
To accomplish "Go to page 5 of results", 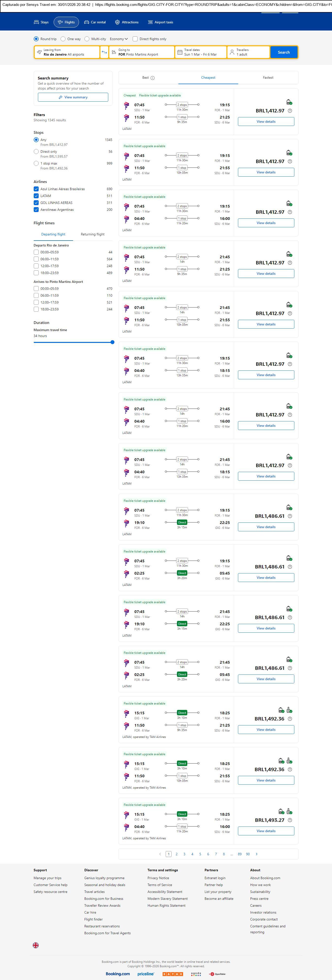I will (x=200, y=854).
